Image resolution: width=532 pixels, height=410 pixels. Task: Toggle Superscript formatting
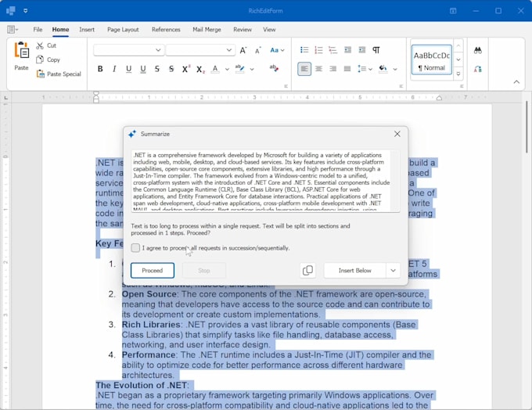click(186, 69)
